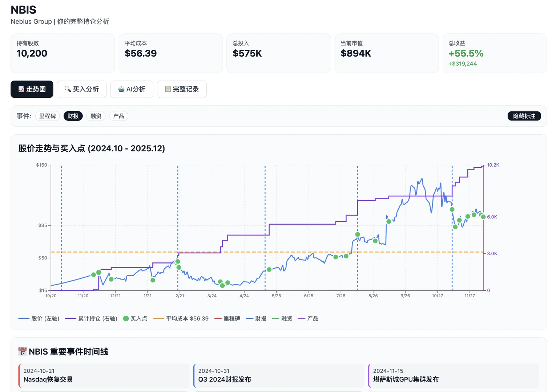
Task: Toggle the 融资 event filter
Action: click(x=96, y=116)
